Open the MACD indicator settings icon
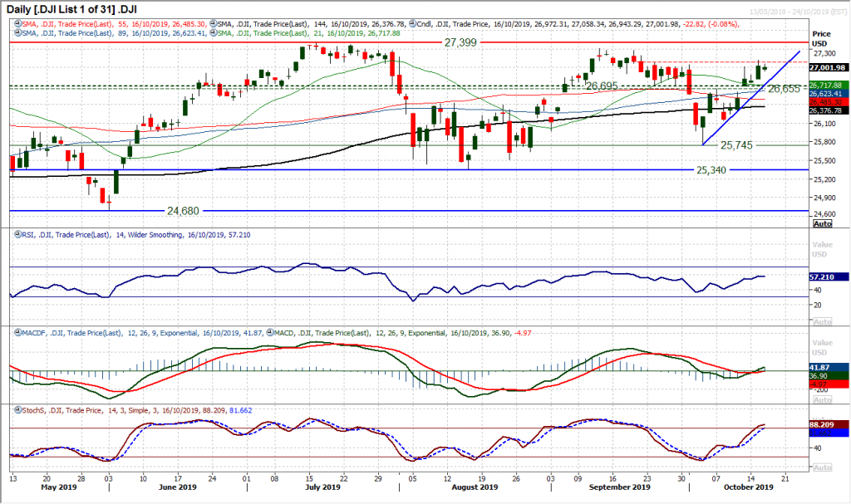 268,333
